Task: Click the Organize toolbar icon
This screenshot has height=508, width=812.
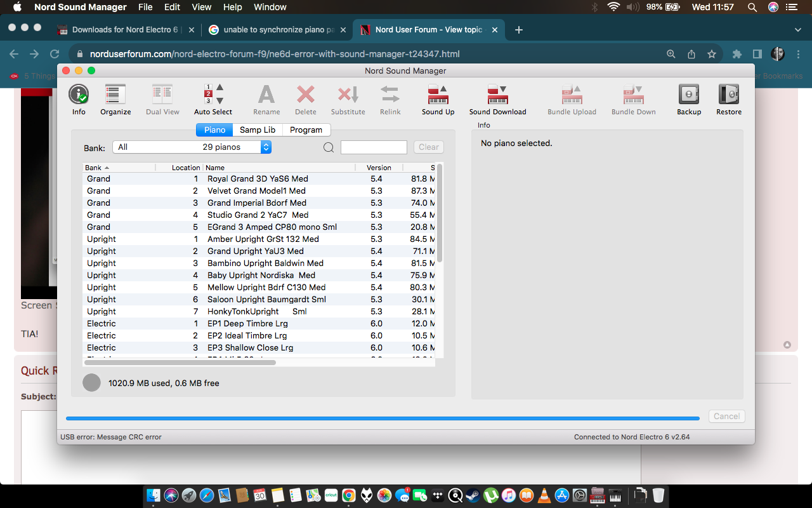Action: tap(115, 95)
